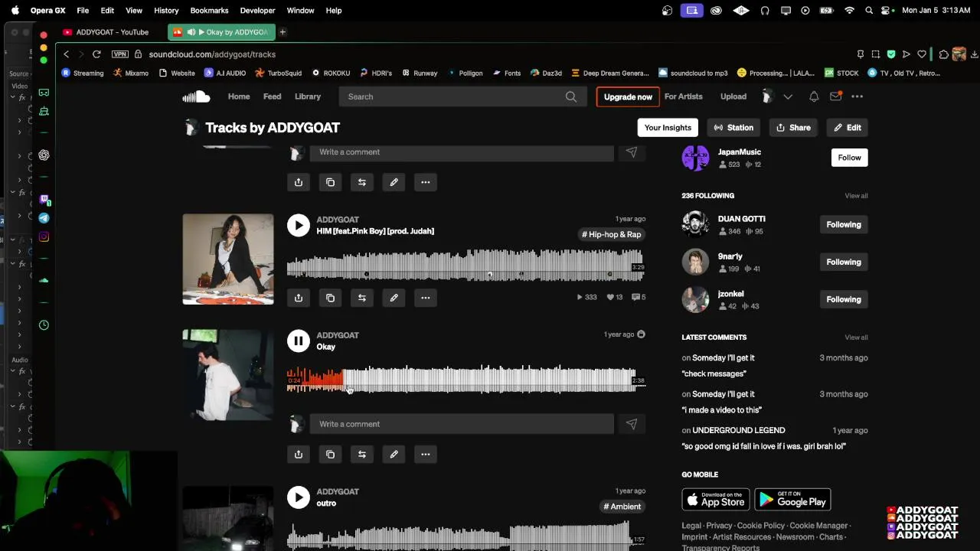Image resolution: width=980 pixels, height=551 pixels.
Task: Open History clock in Opera sidebar
Action: pos(44,325)
